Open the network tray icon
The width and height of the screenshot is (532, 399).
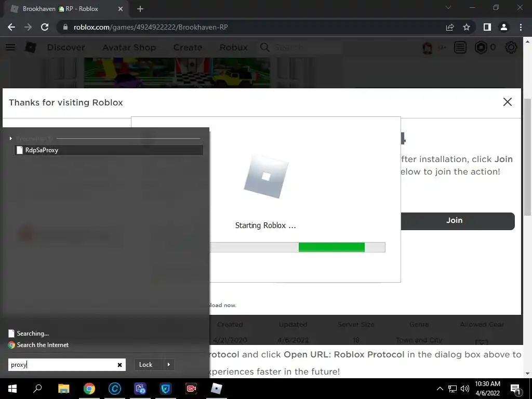click(453, 389)
